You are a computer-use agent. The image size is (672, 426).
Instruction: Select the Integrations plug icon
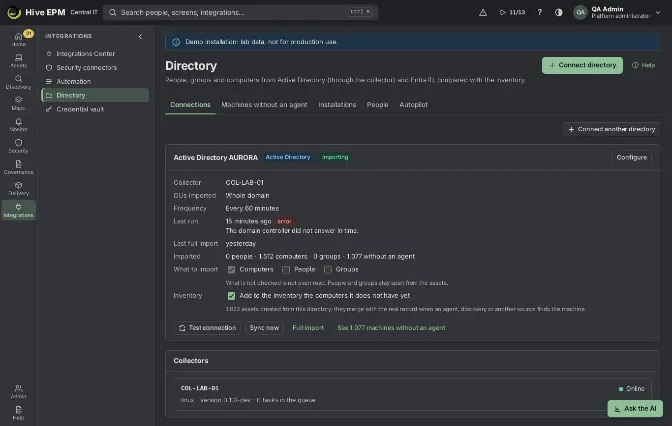[x=18, y=210]
